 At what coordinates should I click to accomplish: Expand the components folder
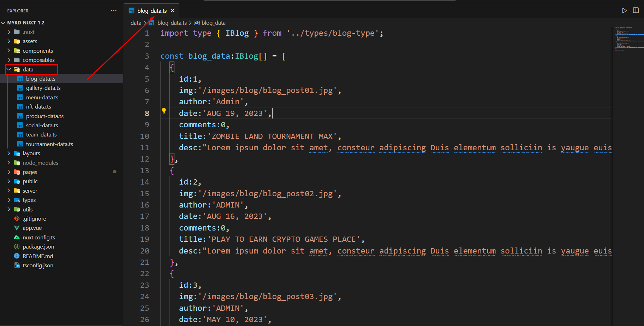pyautogui.click(x=37, y=51)
